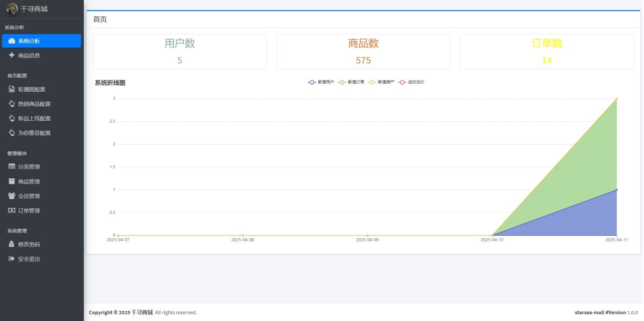Click the hand icon beside 热销商品配置
644x321 pixels.
11,103
